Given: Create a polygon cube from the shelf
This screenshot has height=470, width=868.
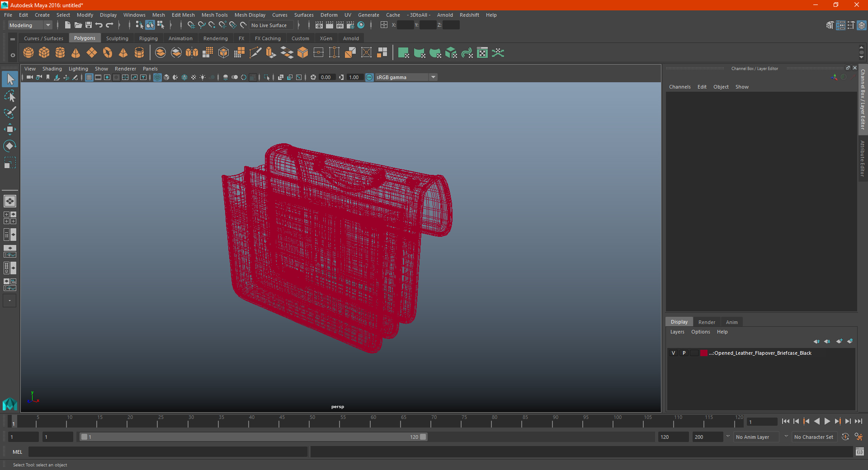Looking at the screenshot, I should point(44,53).
